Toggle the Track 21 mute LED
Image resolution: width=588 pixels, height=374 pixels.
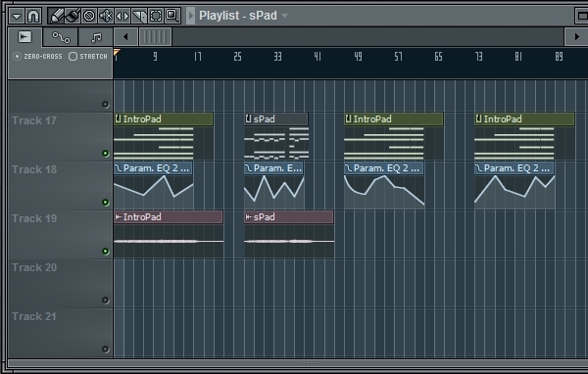tap(106, 349)
